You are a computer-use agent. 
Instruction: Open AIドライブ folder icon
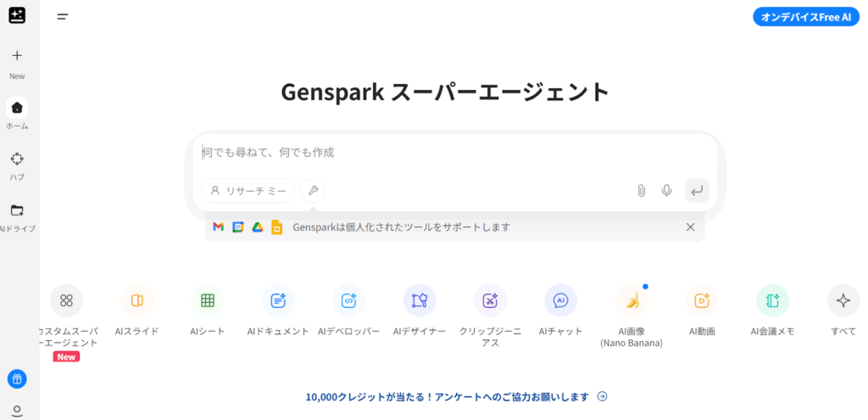pyautogui.click(x=17, y=210)
